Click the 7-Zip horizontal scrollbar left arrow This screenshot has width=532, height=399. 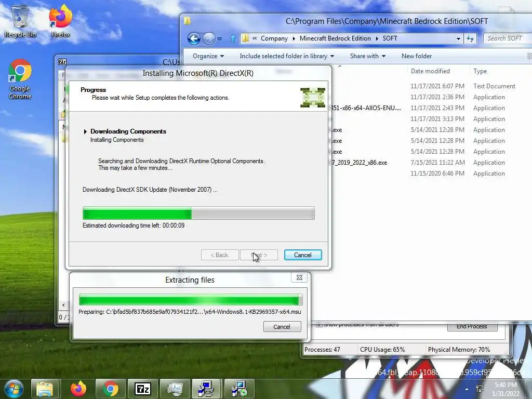click(63, 305)
